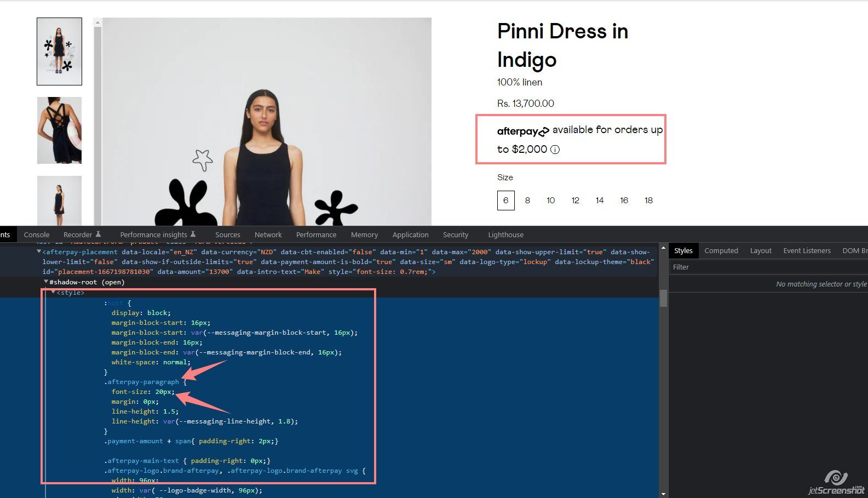Switch to the Network tab
Viewport: 868px width, 498px height.
click(x=268, y=234)
